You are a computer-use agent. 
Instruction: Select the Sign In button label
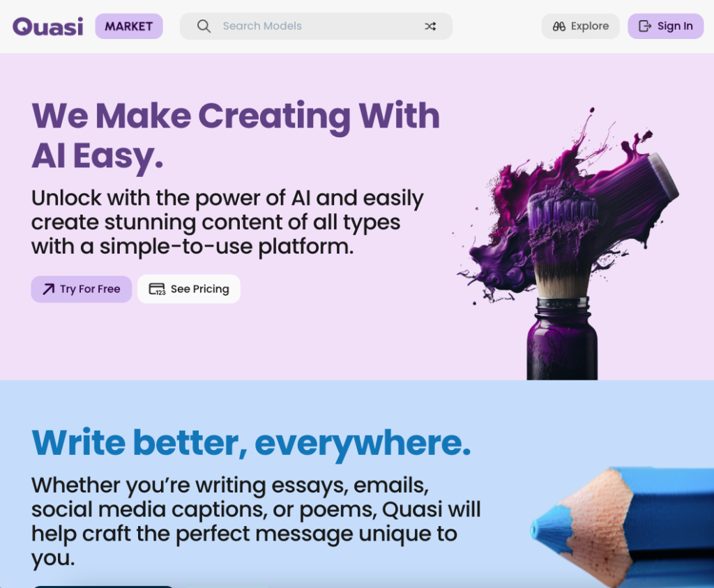pyautogui.click(x=675, y=26)
